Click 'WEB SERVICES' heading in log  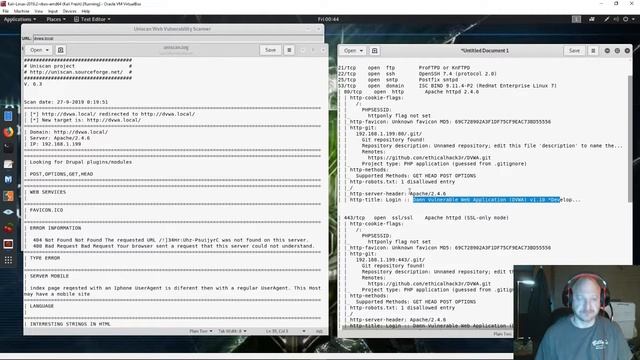pyautogui.click(x=47, y=192)
